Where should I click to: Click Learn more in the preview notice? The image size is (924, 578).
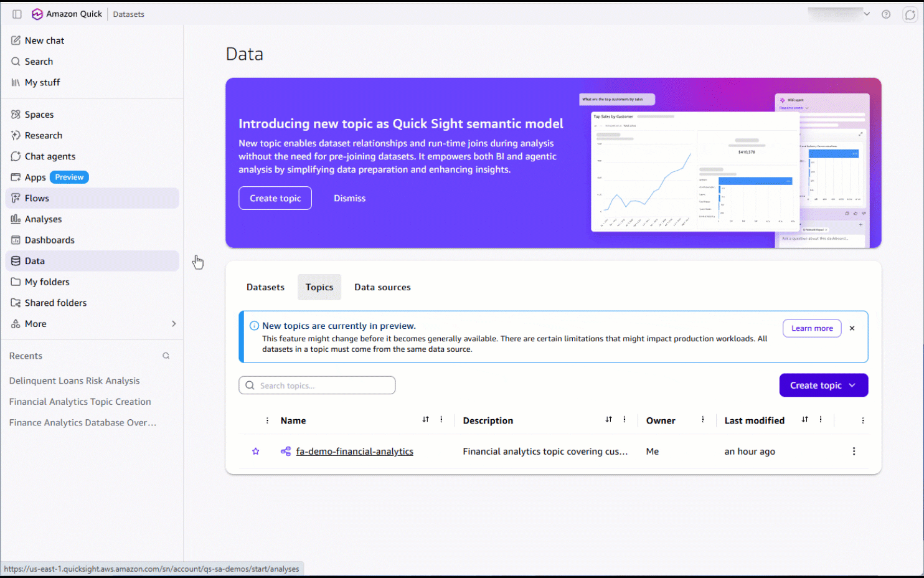tap(812, 328)
